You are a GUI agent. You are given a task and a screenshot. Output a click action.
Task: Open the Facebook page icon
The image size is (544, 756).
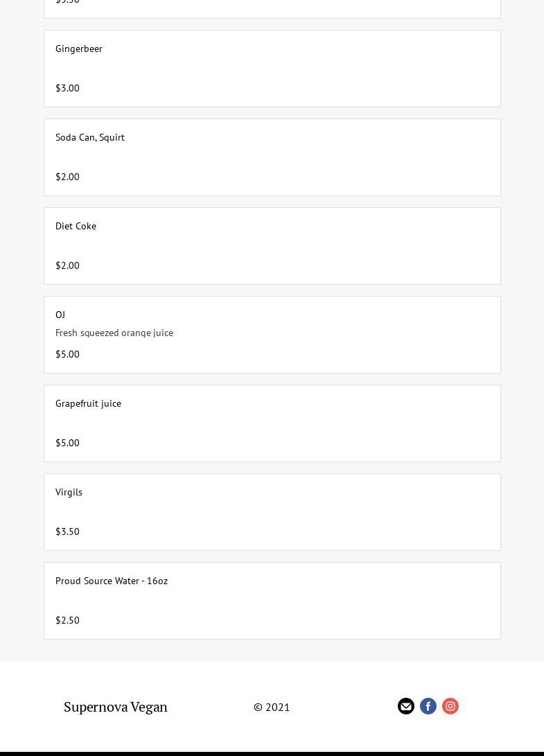click(x=428, y=706)
